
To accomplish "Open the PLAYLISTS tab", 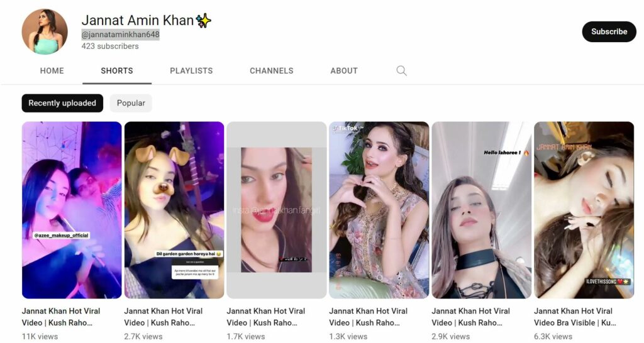I will (x=191, y=70).
